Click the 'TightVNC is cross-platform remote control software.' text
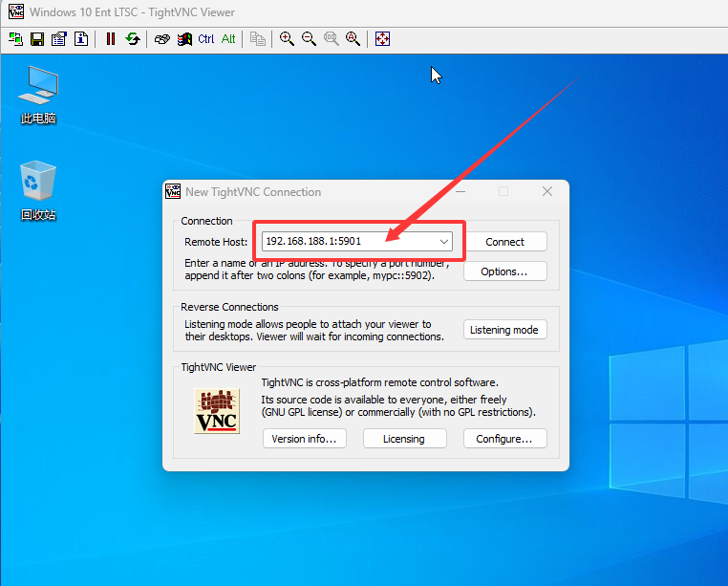 380,382
